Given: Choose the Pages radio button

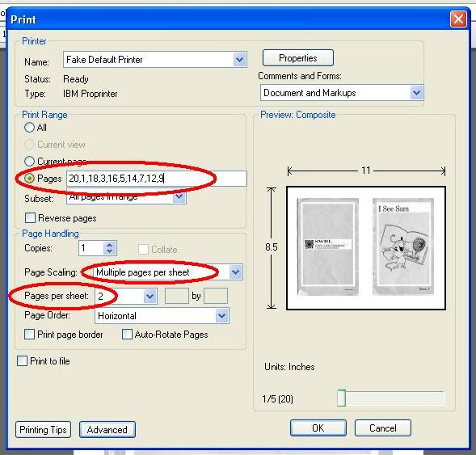Looking at the screenshot, I should click(x=29, y=178).
